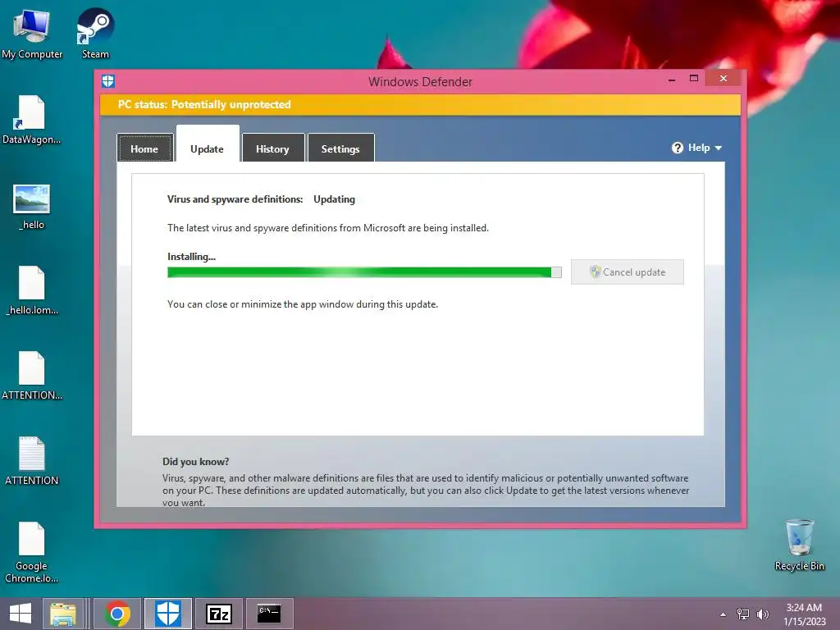
Task: Select the _hello.lom file icon
Action: [x=32, y=290]
